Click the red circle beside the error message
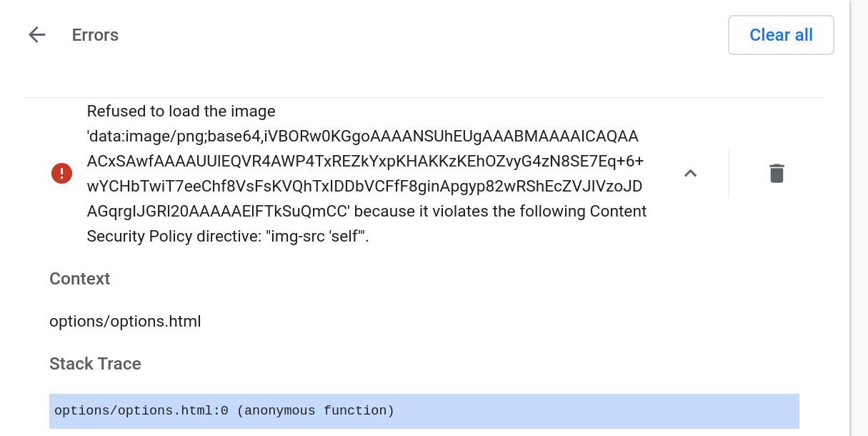 [x=61, y=173]
